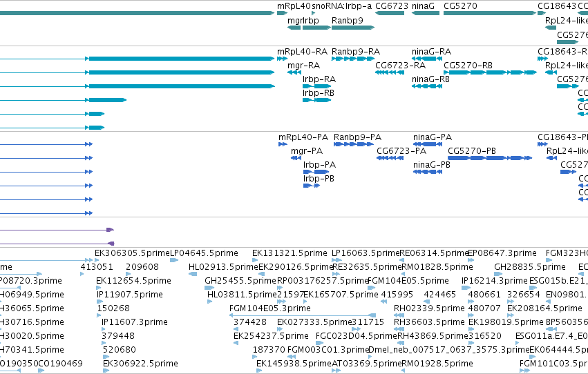The image size is (588, 374).
Task: Select the CG6723-RA transcript
Action: 390,72
